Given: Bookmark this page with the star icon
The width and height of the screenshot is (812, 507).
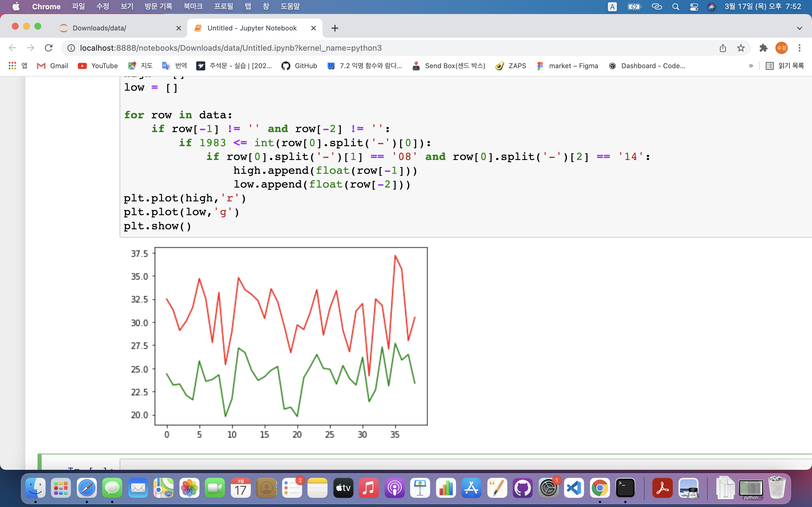Looking at the screenshot, I should (x=741, y=48).
